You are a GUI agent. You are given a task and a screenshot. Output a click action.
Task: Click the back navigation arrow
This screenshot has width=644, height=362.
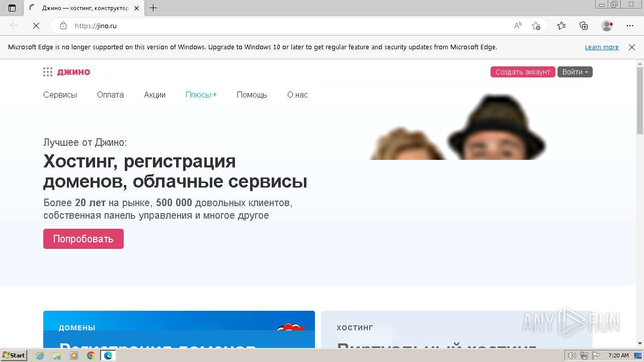click(14, 26)
